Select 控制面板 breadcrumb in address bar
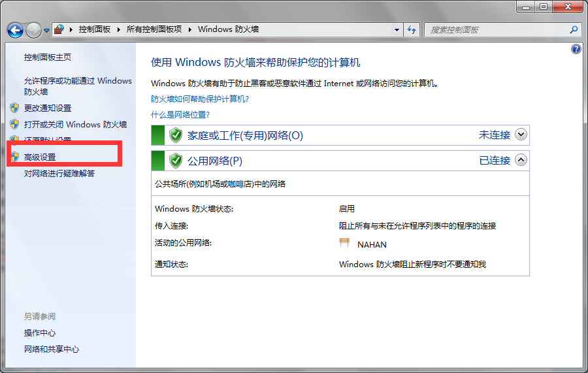This screenshot has height=373, width=588. click(95, 29)
